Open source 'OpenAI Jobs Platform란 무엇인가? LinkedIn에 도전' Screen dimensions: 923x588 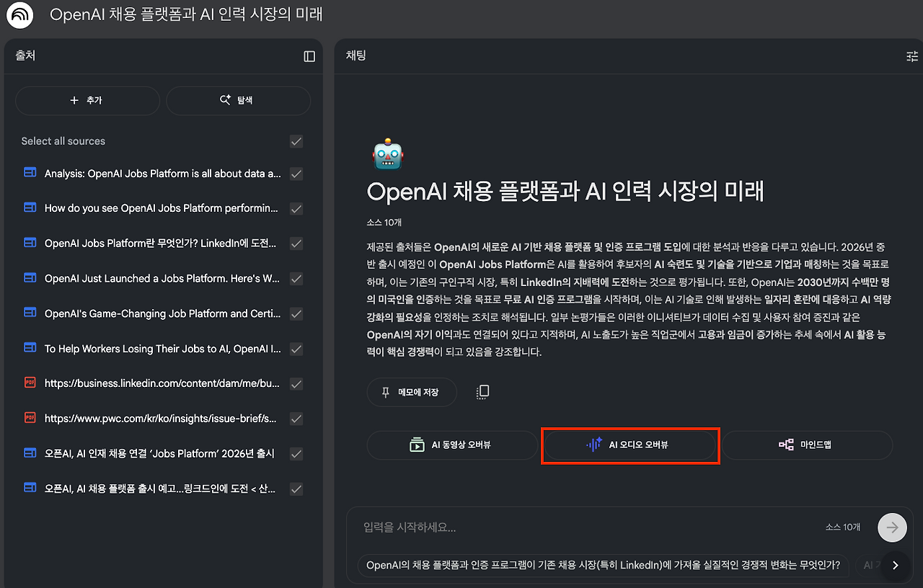[161, 244]
